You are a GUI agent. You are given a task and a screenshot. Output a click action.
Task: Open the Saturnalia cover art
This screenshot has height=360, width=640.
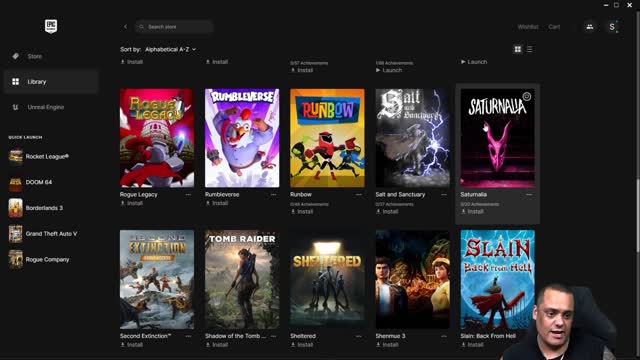pyautogui.click(x=498, y=138)
